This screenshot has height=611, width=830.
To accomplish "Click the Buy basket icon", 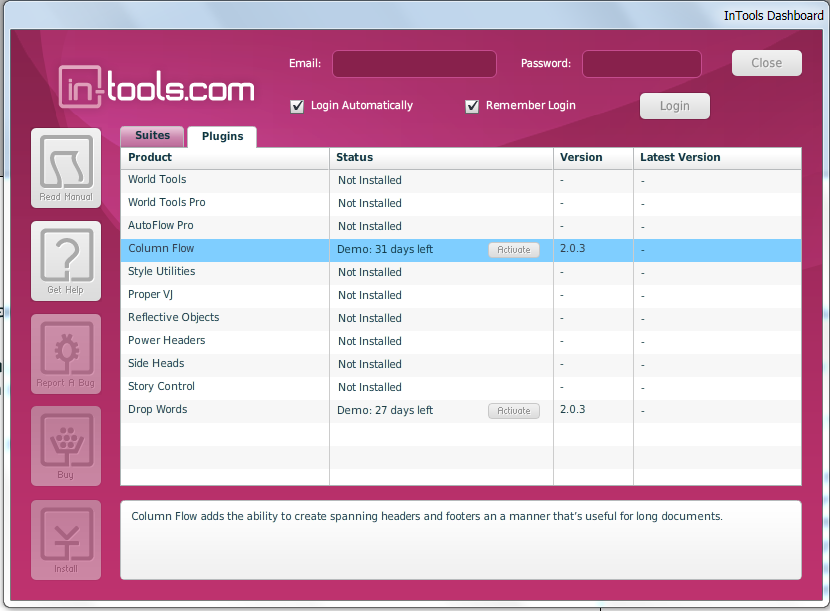I will pos(66,446).
